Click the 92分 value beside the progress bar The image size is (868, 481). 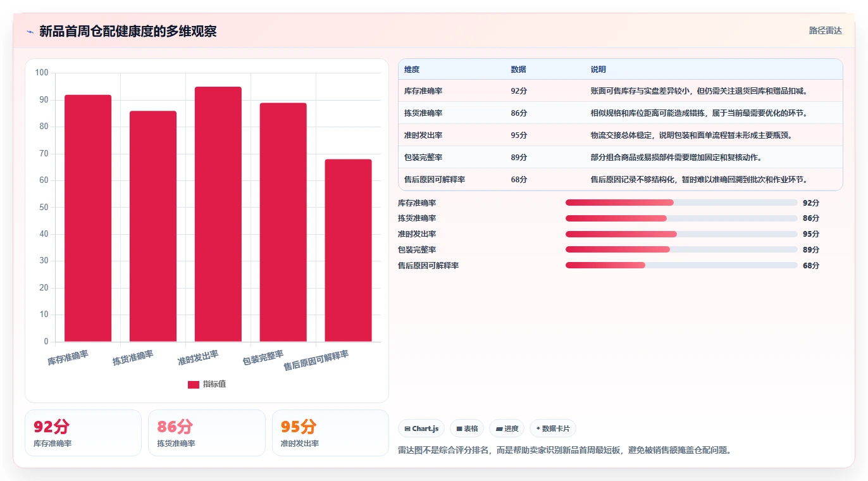click(811, 203)
